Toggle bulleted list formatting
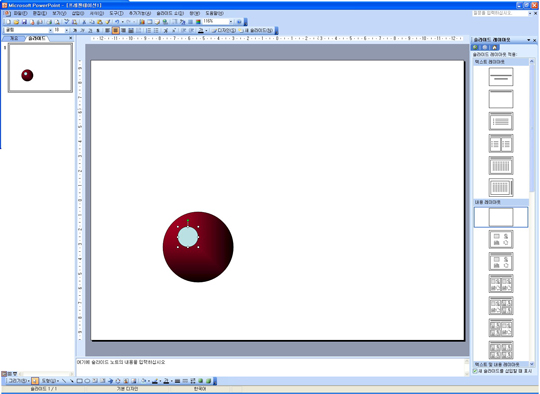The width and height of the screenshot is (540, 394). click(x=156, y=30)
